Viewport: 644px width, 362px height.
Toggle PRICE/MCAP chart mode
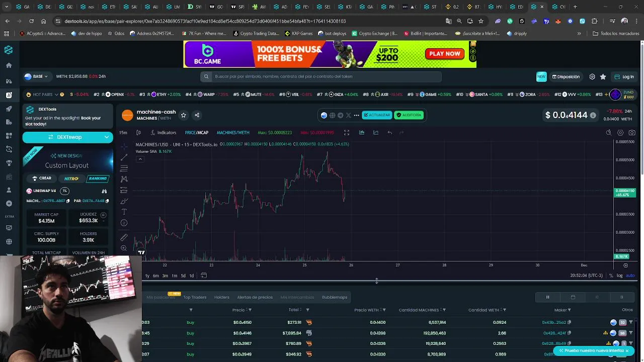pyautogui.click(x=196, y=133)
